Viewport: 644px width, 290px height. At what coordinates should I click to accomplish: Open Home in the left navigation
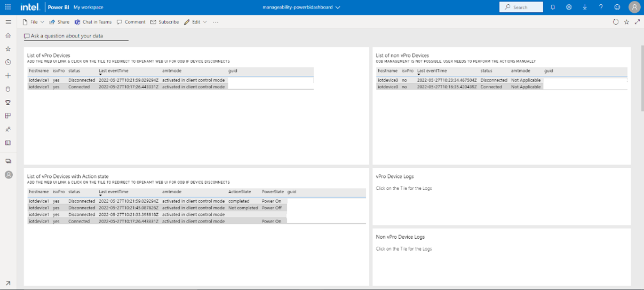pos(8,35)
